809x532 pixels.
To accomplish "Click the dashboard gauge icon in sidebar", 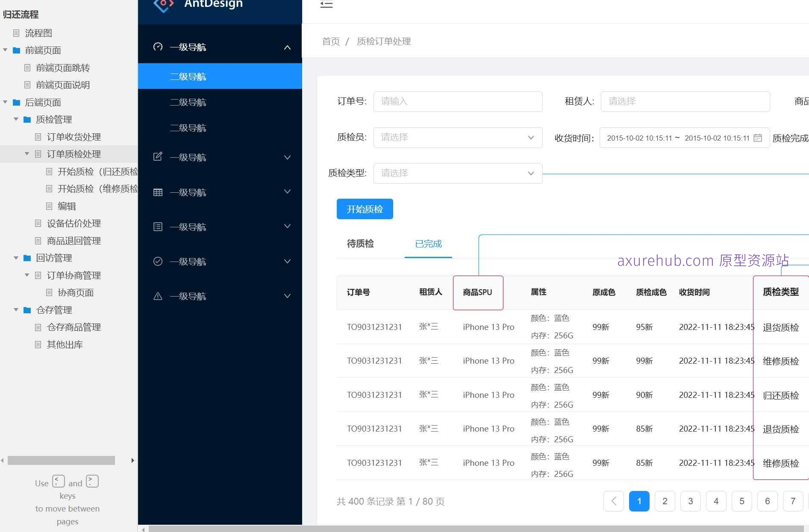I will (158, 47).
